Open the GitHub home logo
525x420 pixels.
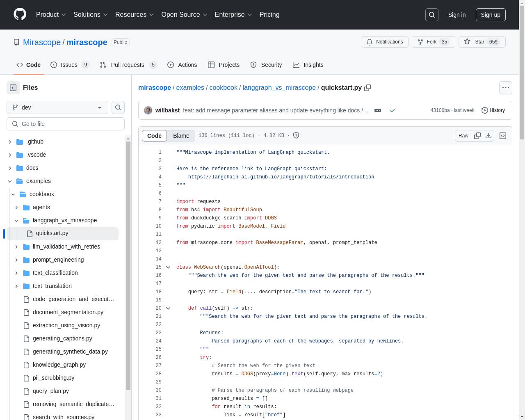[20, 14]
